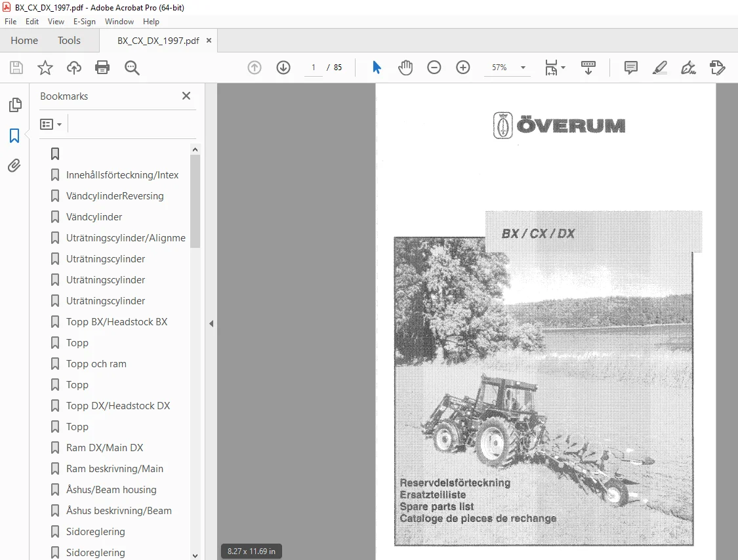This screenshot has width=738, height=560.
Task: Click the Spare parts list text
Action: (437, 506)
